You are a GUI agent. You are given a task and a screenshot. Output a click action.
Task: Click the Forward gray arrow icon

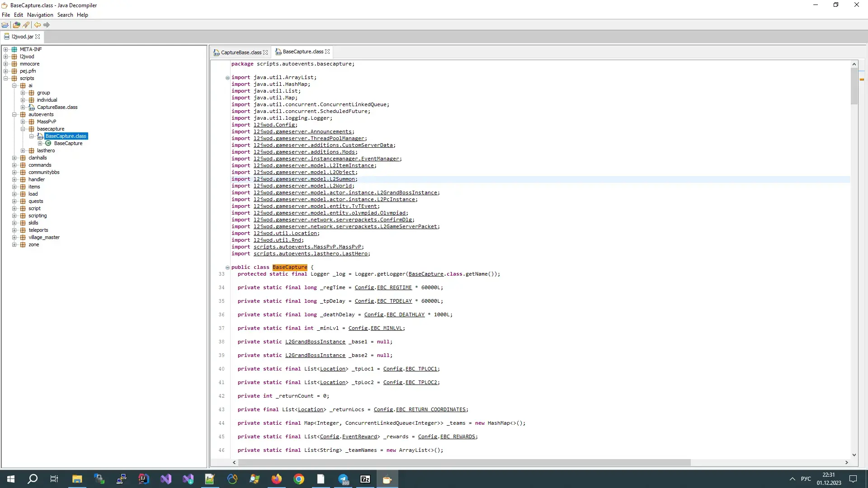(47, 25)
